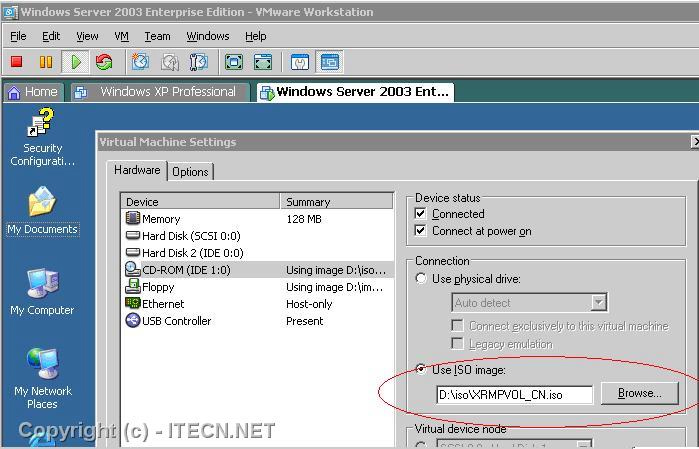Click the ISO image path text field
The image size is (699, 449).
point(513,395)
